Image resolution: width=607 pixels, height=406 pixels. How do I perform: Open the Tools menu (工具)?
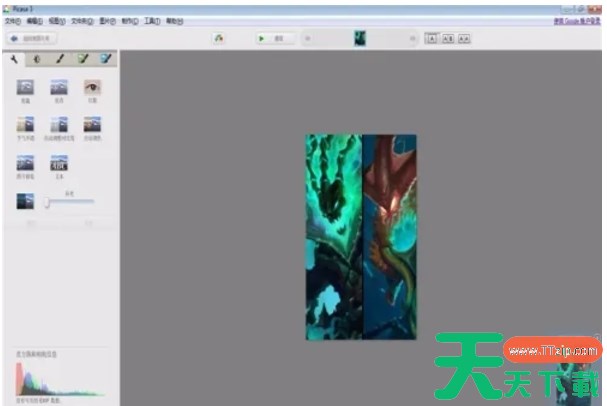(152, 21)
